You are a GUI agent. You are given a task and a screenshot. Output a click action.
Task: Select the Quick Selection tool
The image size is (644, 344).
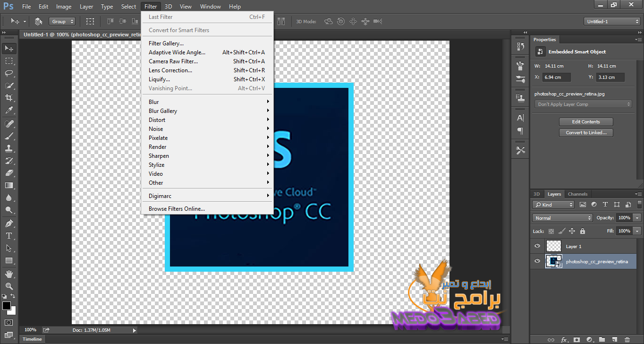tap(9, 86)
